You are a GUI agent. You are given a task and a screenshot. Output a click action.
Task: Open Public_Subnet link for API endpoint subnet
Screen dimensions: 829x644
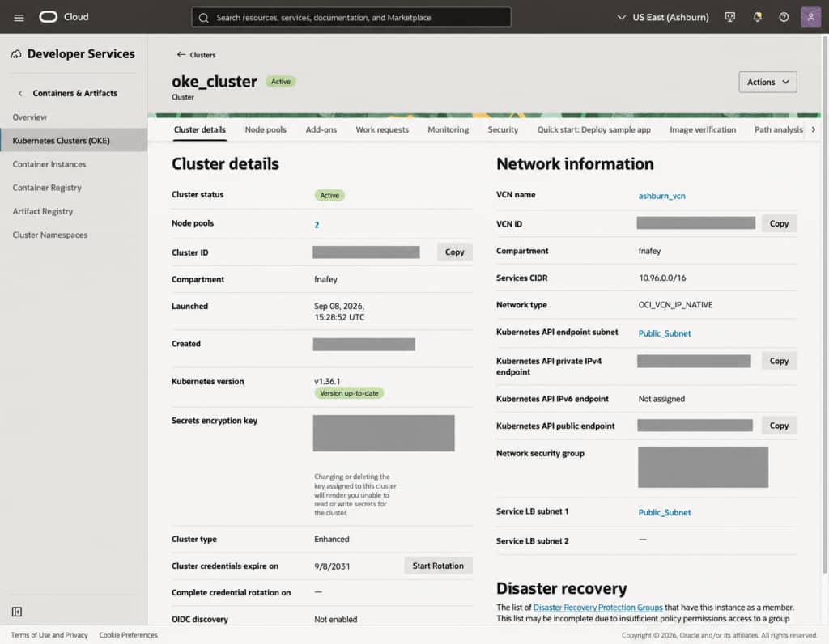[x=665, y=333]
